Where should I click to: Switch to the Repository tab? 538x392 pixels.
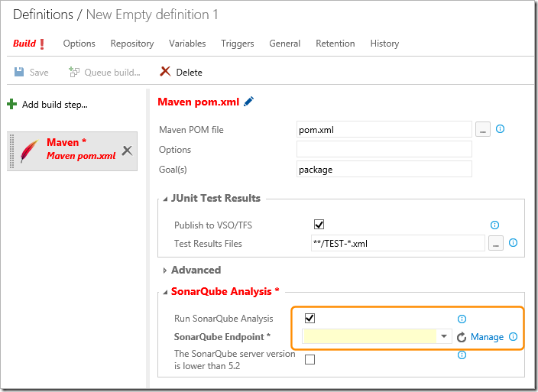tap(132, 44)
